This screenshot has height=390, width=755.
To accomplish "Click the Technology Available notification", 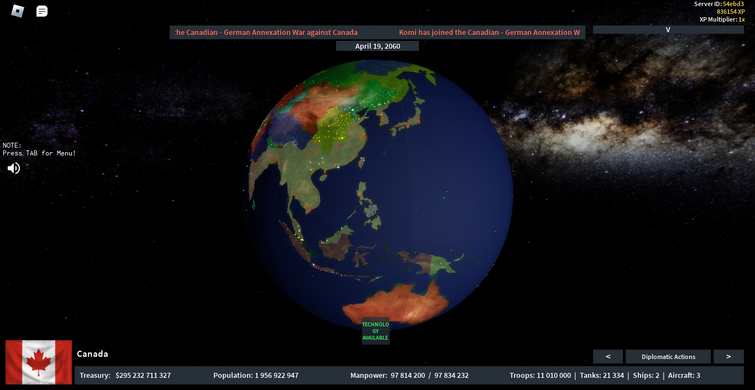I will tap(376, 331).
